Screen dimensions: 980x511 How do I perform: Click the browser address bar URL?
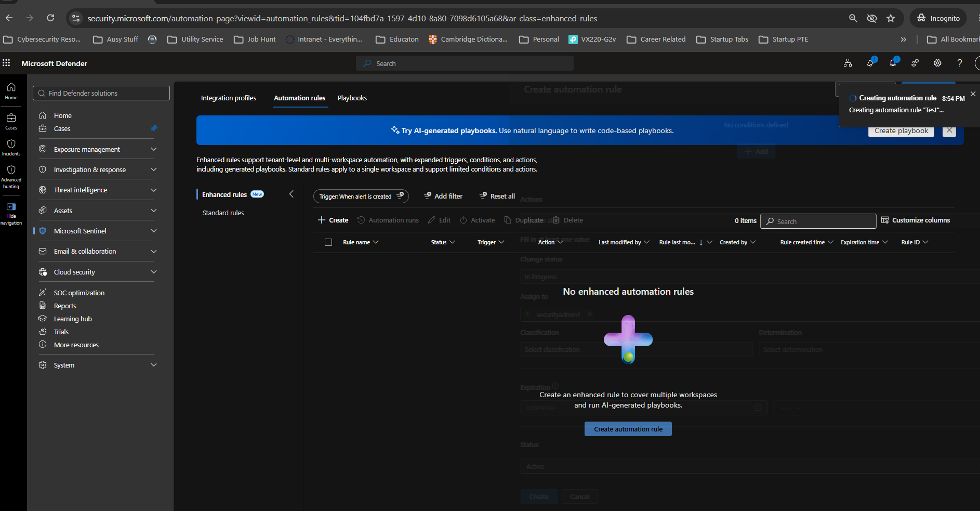tap(342, 18)
